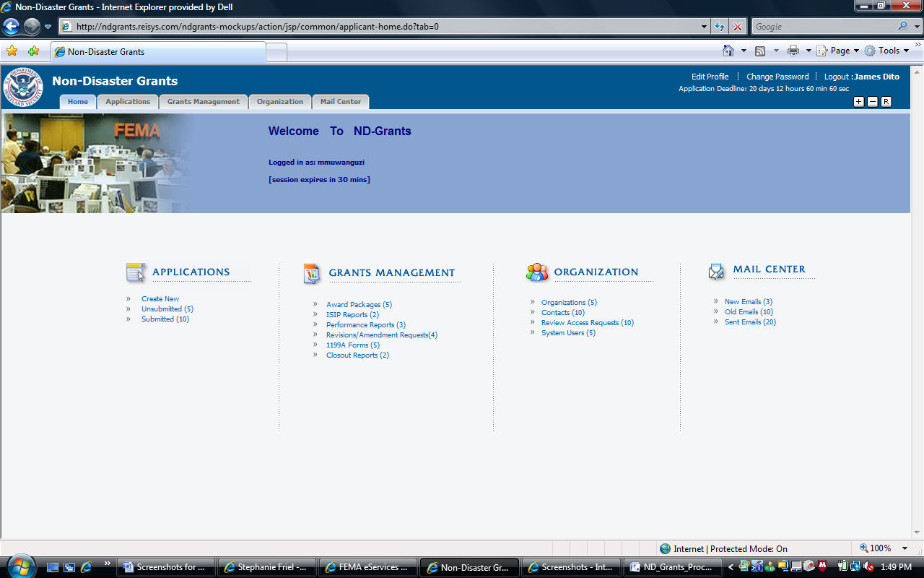Click the Homeland Security seal logo
This screenshot has width=924, height=578.
click(24, 87)
